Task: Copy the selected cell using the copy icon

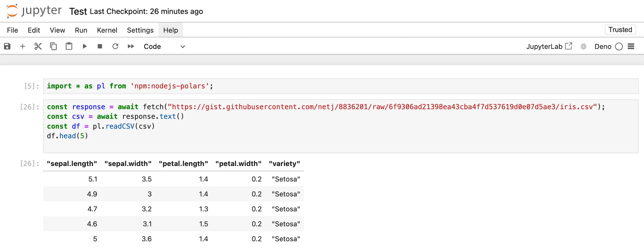Action: [x=53, y=46]
